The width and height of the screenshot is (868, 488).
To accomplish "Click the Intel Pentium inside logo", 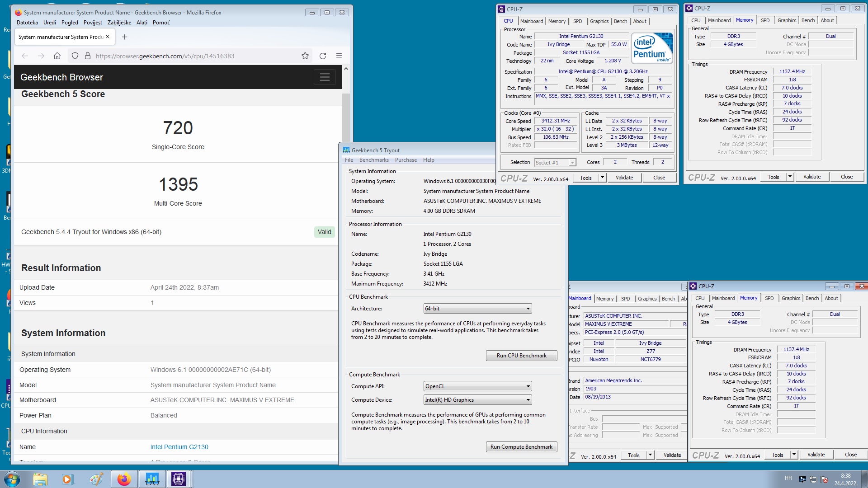I will click(653, 48).
